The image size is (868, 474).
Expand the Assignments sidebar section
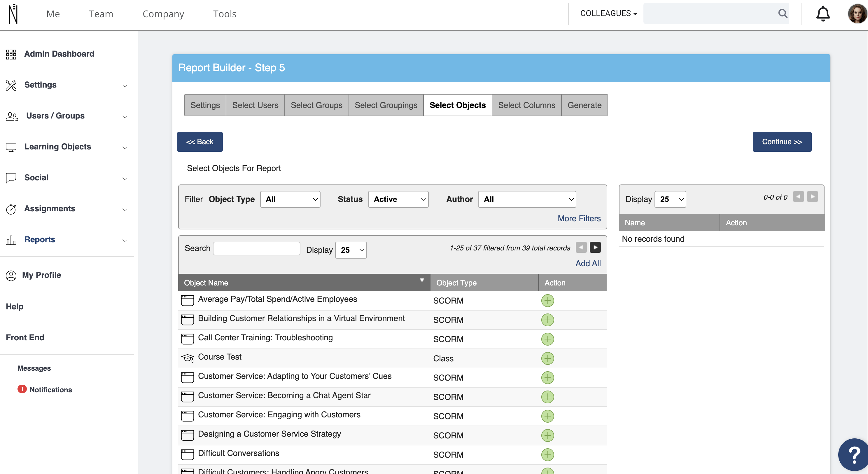(x=125, y=209)
